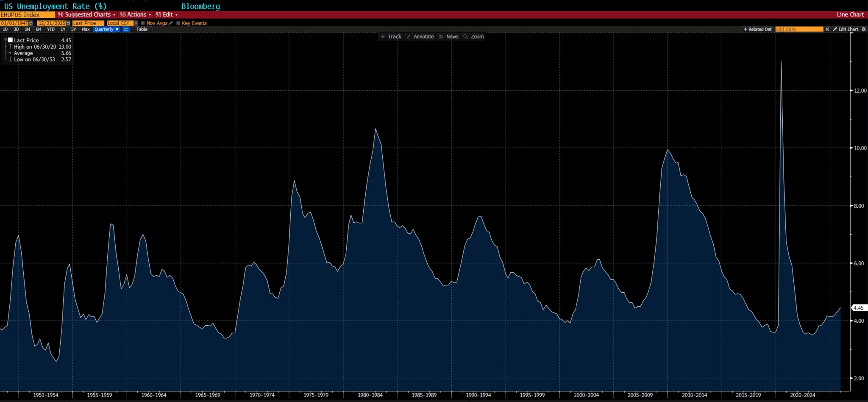Screen dimensions: 868x402
Task: Collapse the Last Price legend tree
Action: (5, 40)
